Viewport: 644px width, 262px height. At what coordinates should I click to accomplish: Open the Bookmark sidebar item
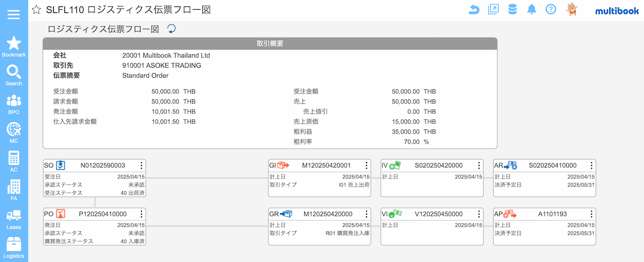pos(13,47)
